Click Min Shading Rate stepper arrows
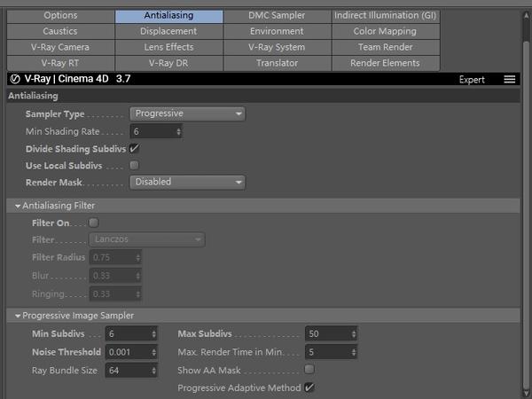Viewport: 532px width, 399px height. point(179,131)
